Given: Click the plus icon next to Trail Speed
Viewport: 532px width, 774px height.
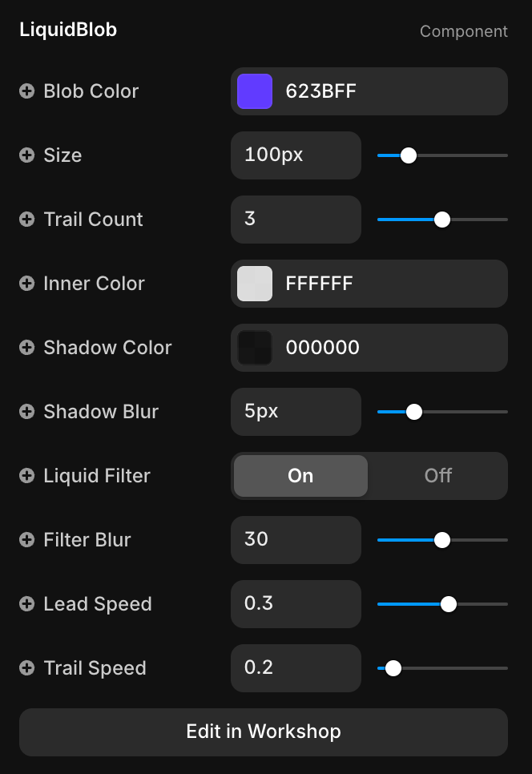Looking at the screenshot, I should coord(27,668).
